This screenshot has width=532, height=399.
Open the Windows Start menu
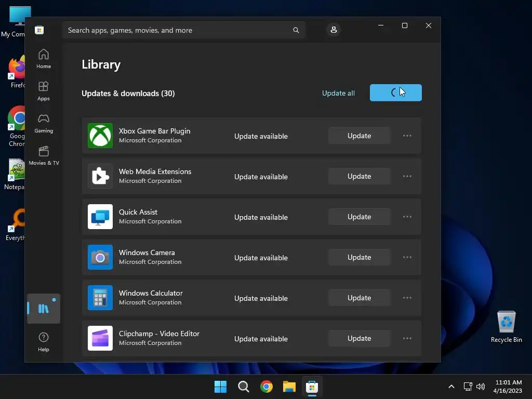(x=220, y=387)
